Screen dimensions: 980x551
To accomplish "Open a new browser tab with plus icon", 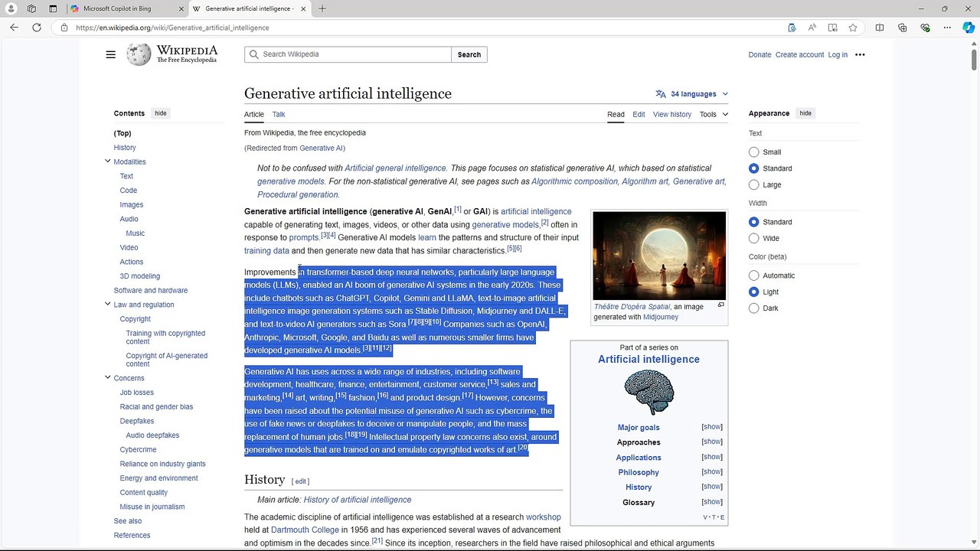I will [x=322, y=8].
